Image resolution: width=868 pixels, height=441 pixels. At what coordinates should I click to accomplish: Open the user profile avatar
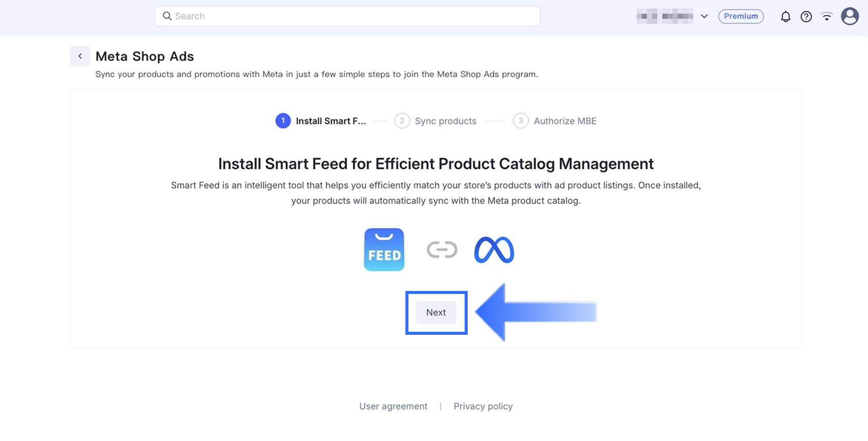850,16
